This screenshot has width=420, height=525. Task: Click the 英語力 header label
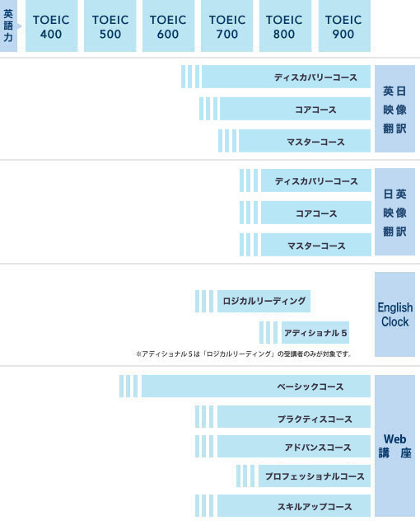8,26
